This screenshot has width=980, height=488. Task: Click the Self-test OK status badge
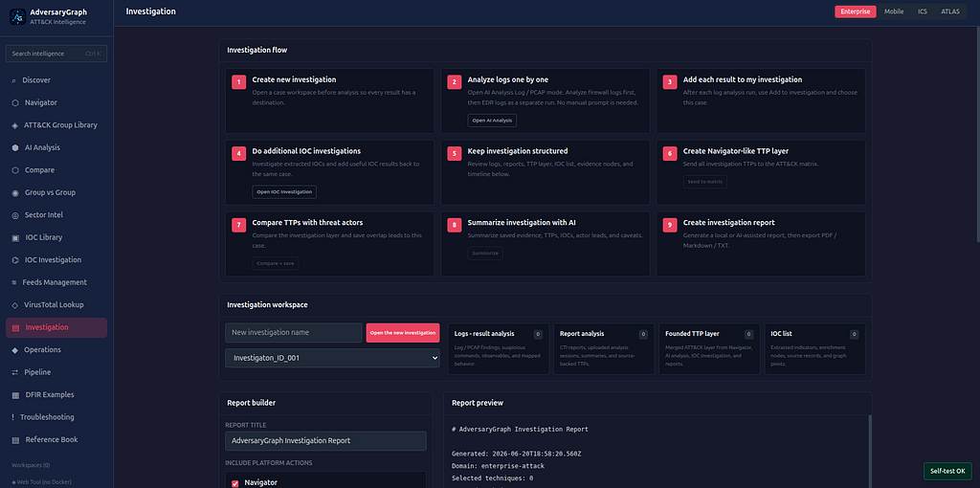pos(947,471)
